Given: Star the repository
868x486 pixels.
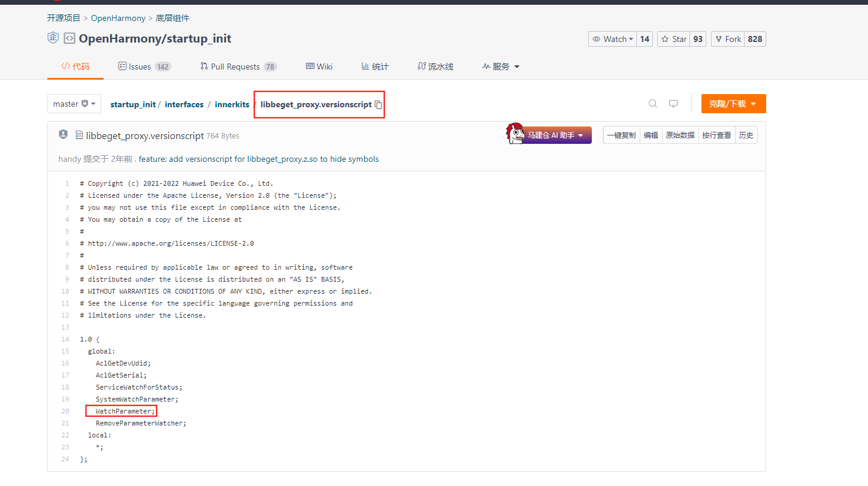Looking at the screenshot, I should pyautogui.click(x=674, y=39).
